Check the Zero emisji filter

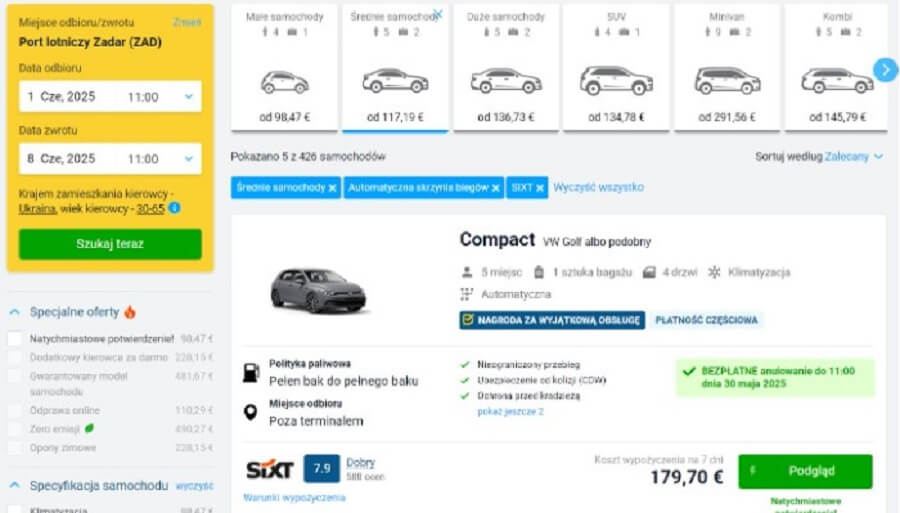pos(15,429)
